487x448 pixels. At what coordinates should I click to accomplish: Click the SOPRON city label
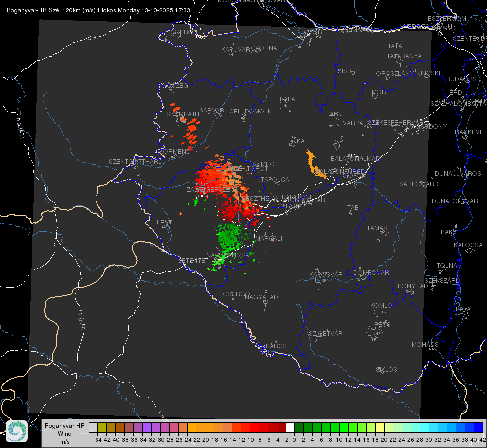pyautogui.click(x=184, y=32)
